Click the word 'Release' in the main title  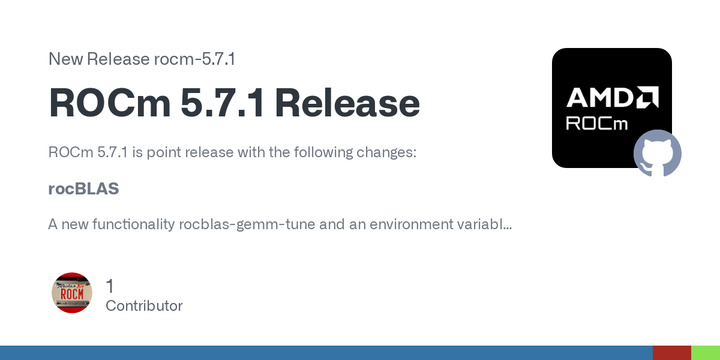[347, 103]
